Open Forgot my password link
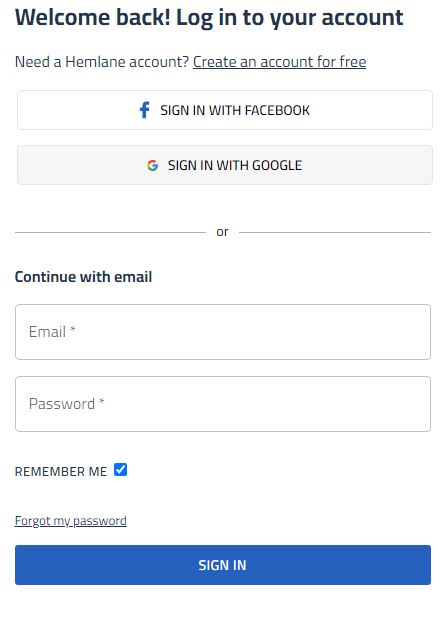This screenshot has width=447, height=627. coord(71,521)
